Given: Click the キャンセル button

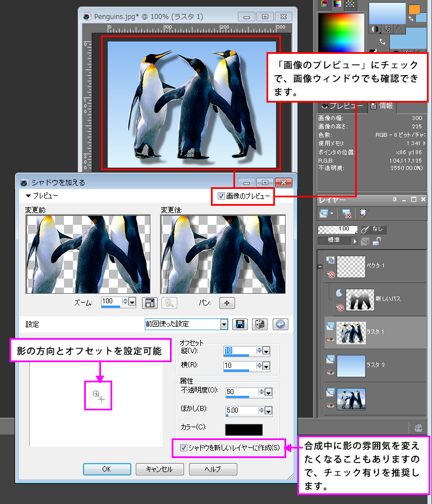Looking at the screenshot, I should [x=159, y=469].
